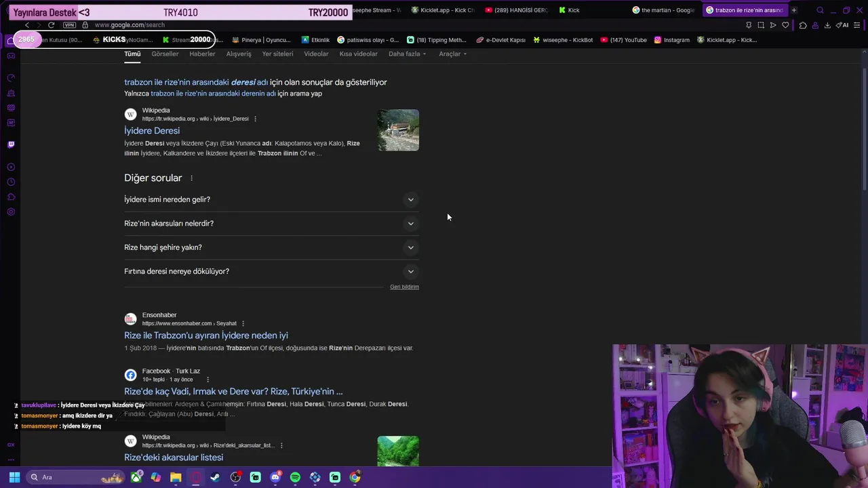This screenshot has height=488, width=868.
Task: Open "Etkinlik" bookmark
Action: pyautogui.click(x=315, y=40)
